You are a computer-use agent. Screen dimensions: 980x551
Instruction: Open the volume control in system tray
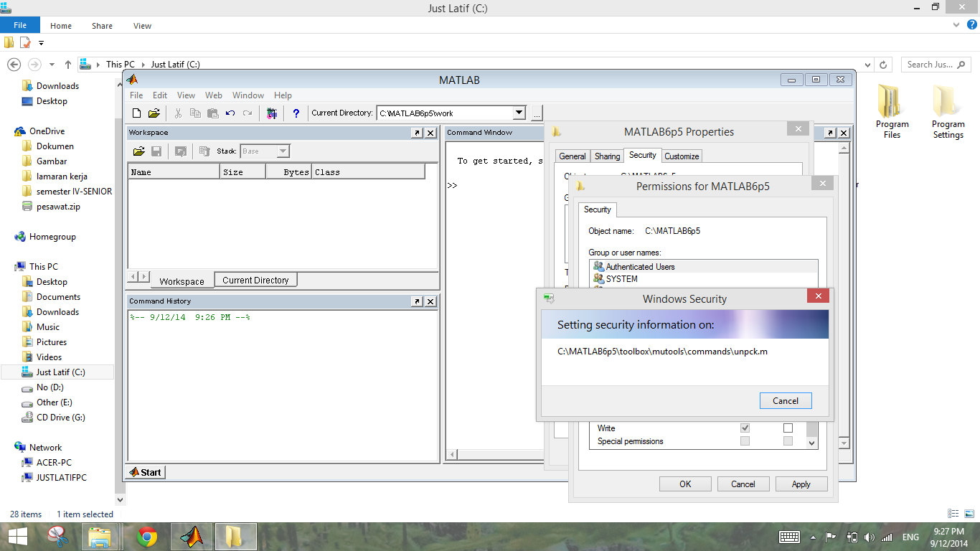(x=870, y=537)
